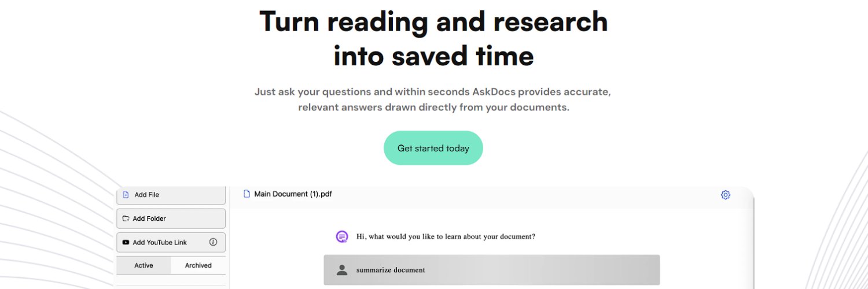
Task: Click the AskDocs description paragraph
Action: tap(433, 99)
